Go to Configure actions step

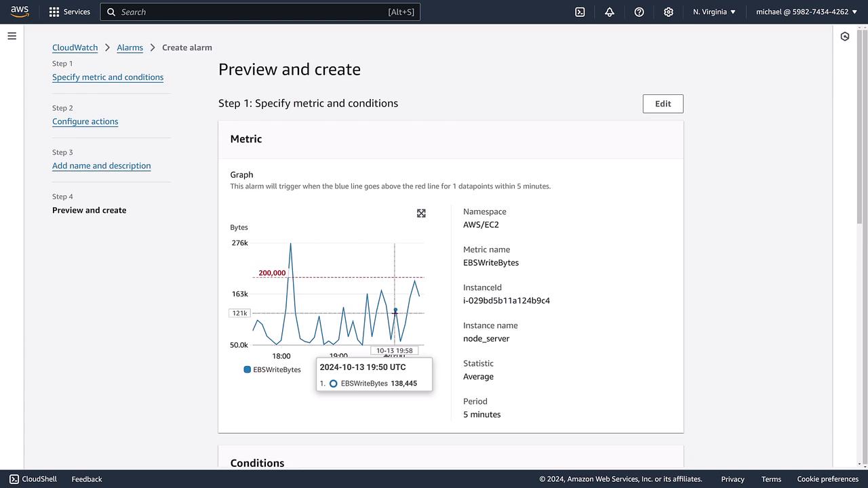click(x=85, y=121)
